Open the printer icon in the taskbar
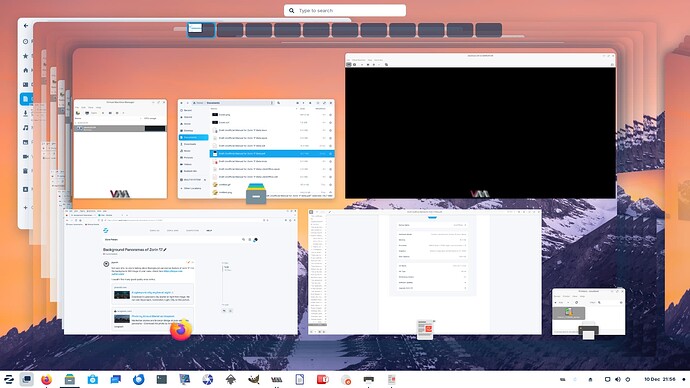Viewport: 690px width, 388px height. click(369, 379)
